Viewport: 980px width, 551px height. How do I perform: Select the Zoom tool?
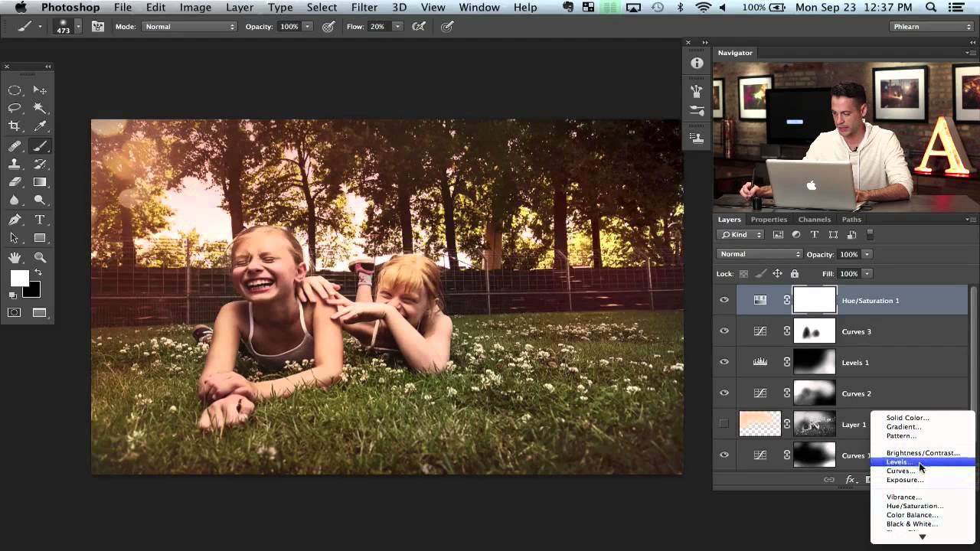40,258
